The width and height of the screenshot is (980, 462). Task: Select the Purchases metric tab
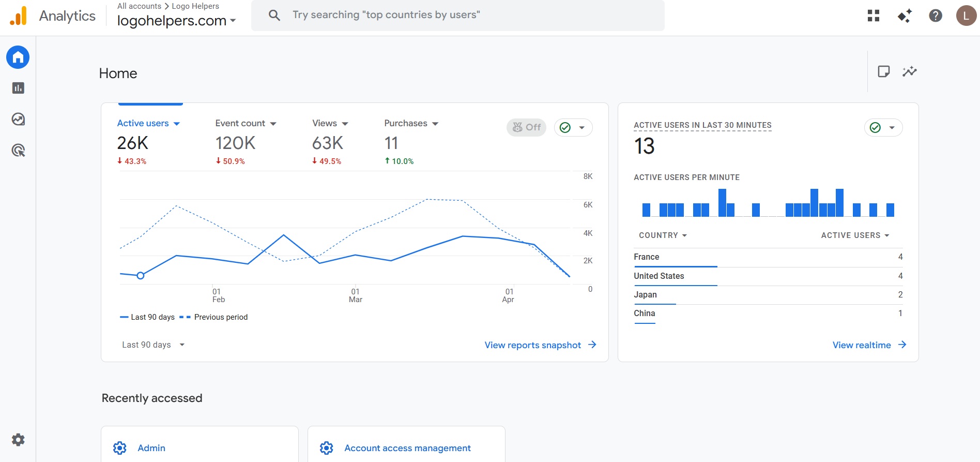411,124
